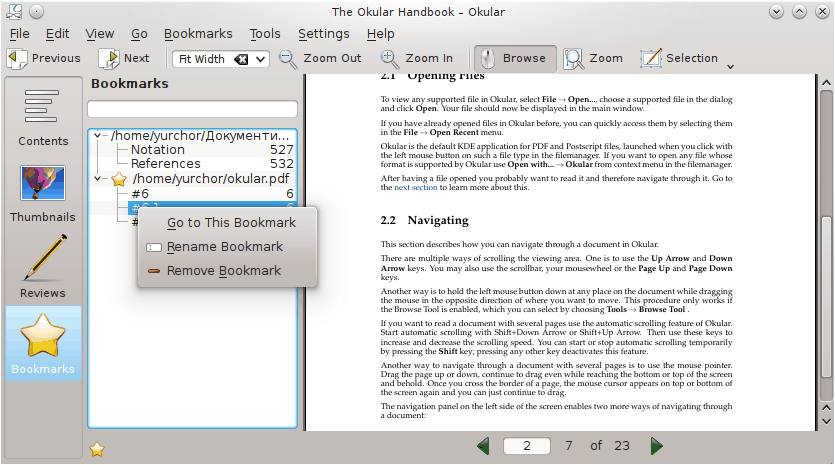
Task: Click the green previous-page arrow at bottom
Action: 484,446
